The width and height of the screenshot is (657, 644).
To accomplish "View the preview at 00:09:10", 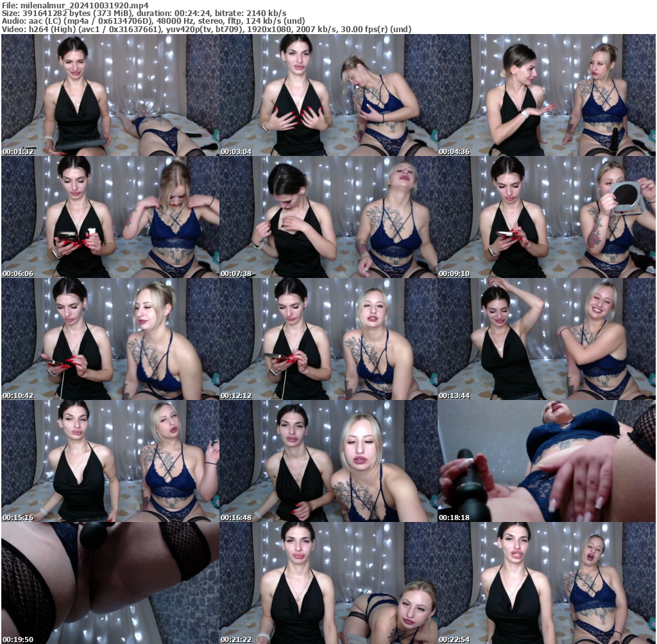I will tap(545, 218).
